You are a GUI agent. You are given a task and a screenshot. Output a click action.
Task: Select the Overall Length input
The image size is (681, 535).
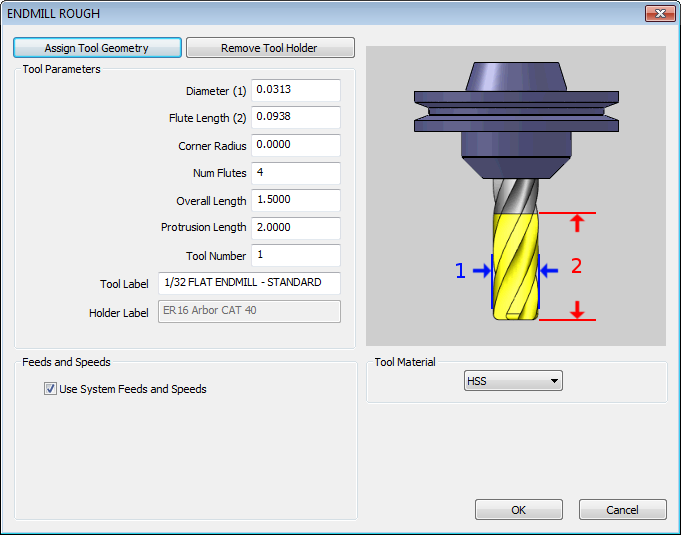[x=296, y=200]
